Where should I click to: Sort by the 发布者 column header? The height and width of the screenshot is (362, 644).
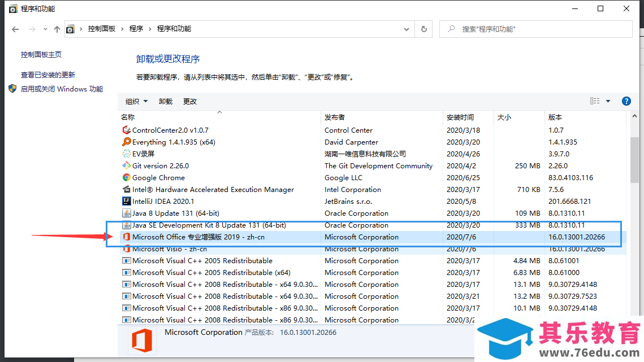[x=382, y=117]
